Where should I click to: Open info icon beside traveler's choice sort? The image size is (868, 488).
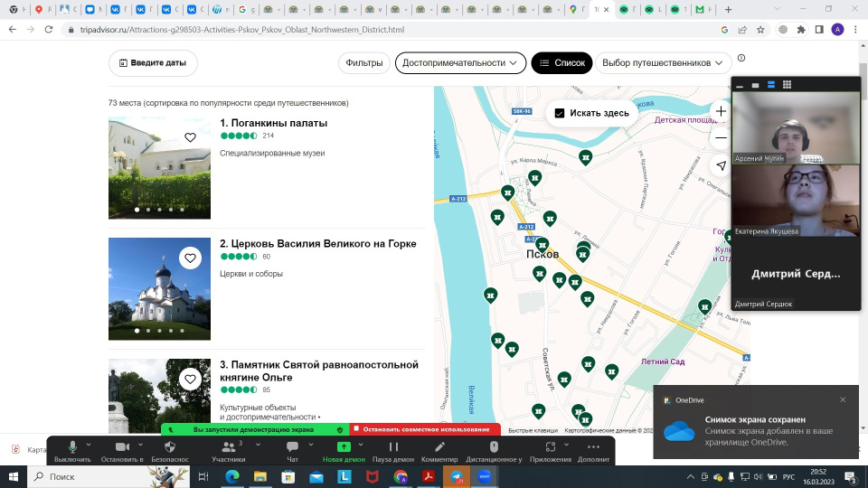click(741, 58)
